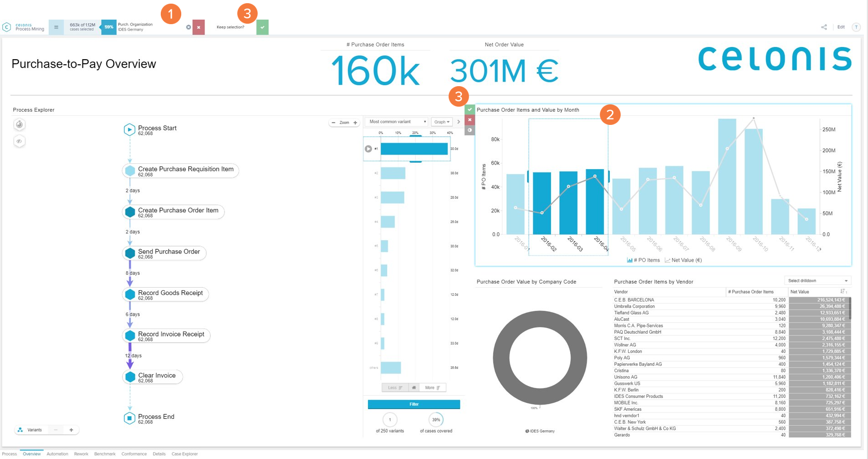This screenshot has width=868, height=459.
Task: Select Record Goods Receipt node
Action: (165, 294)
